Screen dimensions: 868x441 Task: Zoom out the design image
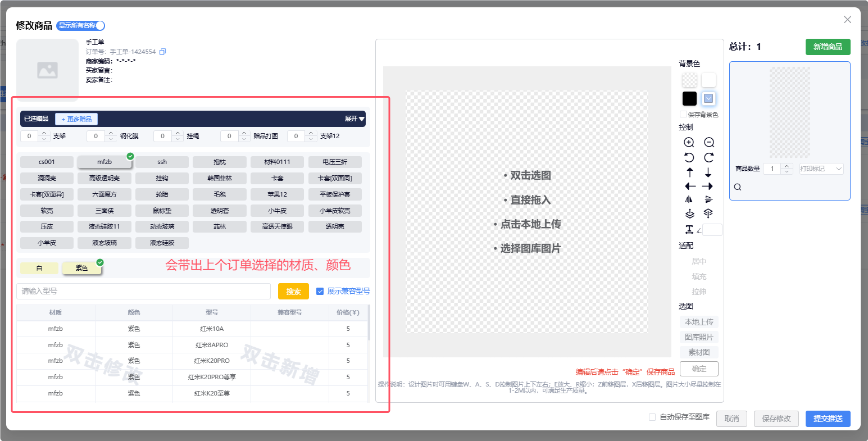click(709, 143)
